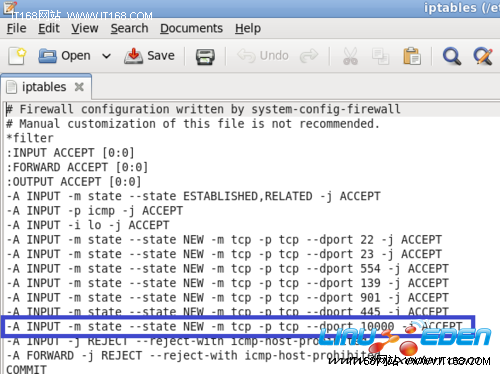Open the File menu
The image size is (500, 374).
(16, 28)
